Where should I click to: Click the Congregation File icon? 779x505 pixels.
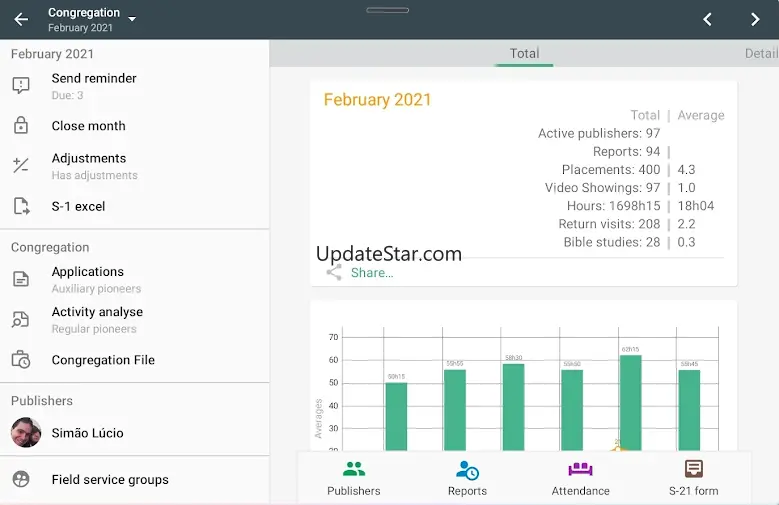point(21,359)
